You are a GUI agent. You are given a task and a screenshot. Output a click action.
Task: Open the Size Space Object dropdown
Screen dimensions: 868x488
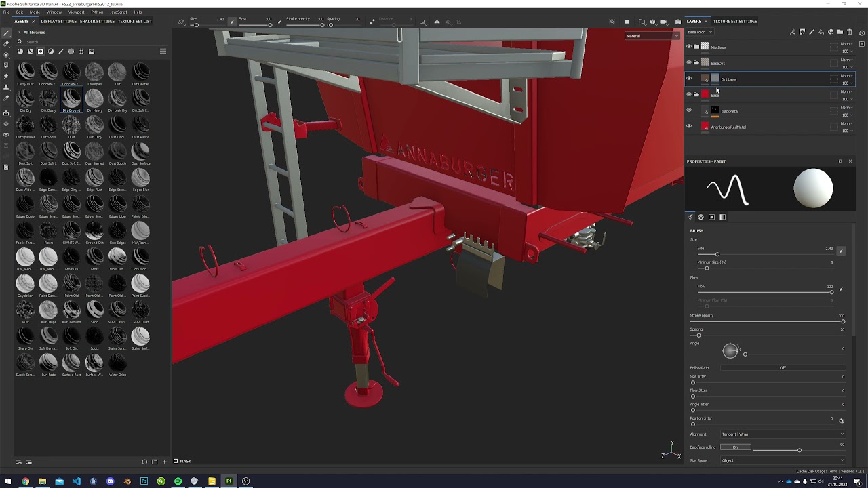(783, 461)
